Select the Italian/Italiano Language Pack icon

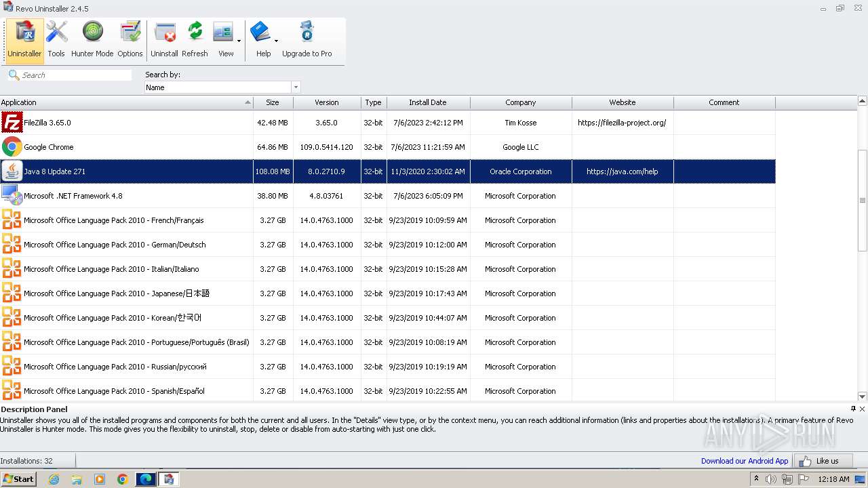pos(12,269)
